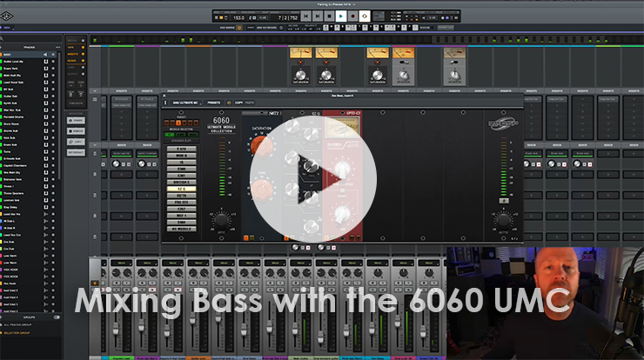
Task: Click the first tape Saturation knob
Action: 300,75
